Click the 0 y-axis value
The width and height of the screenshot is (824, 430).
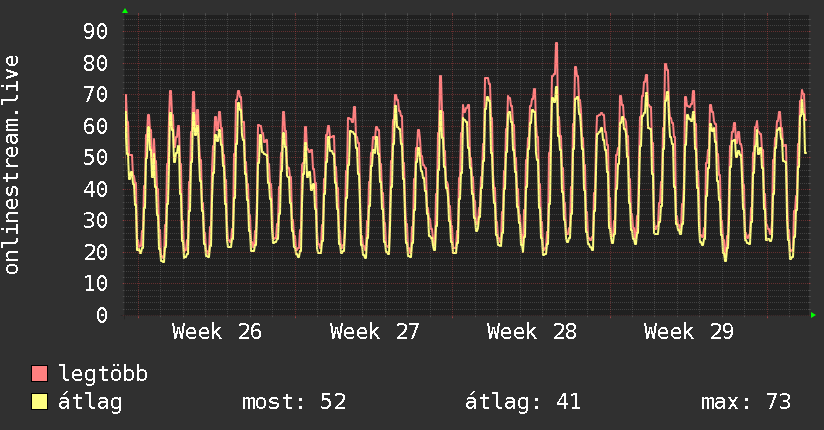(x=102, y=315)
